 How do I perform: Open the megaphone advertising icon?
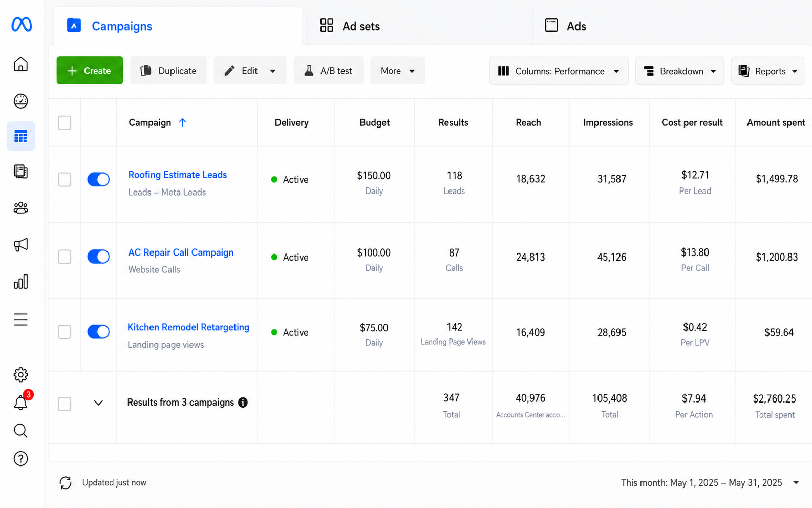point(20,244)
